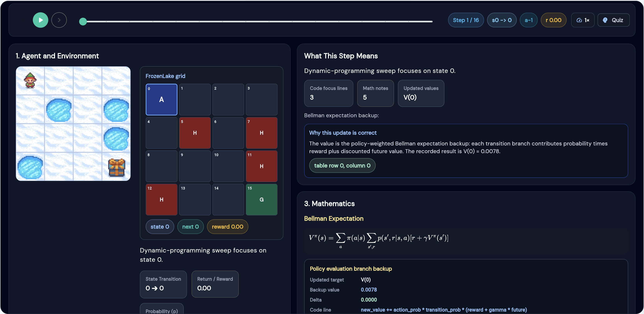Select grid cell 8
The height and width of the screenshot is (314, 644).
click(162, 166)
